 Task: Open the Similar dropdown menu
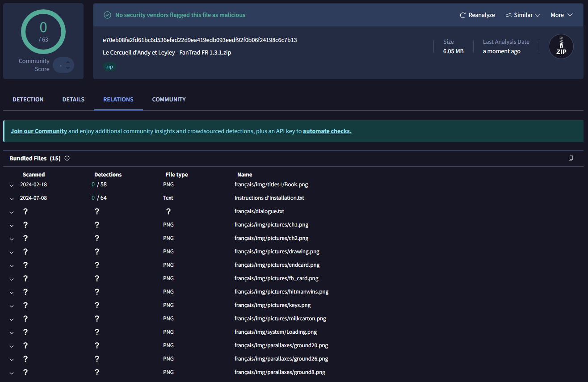coord(523,15)
